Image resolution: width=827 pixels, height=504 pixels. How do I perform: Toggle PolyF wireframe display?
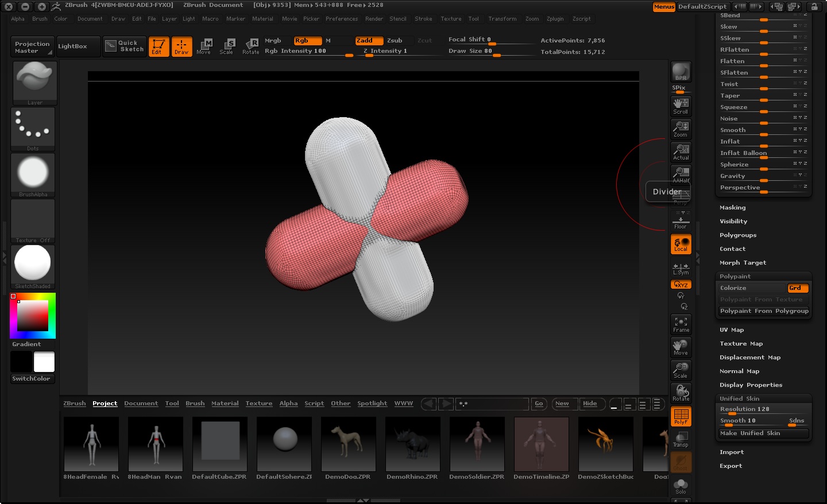[x=681, y=417]
